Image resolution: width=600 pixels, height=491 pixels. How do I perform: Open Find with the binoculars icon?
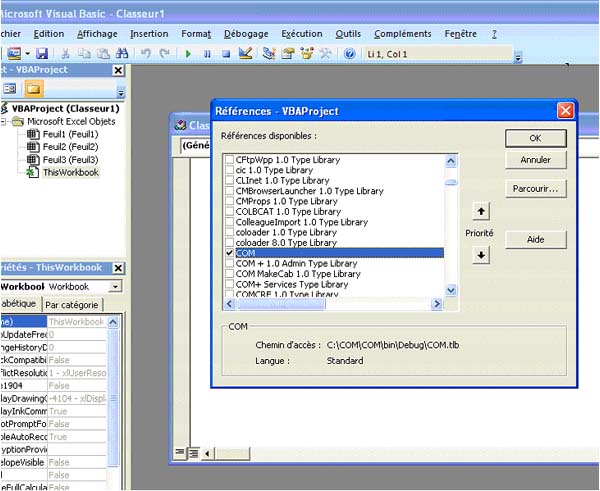click(122, 54)
